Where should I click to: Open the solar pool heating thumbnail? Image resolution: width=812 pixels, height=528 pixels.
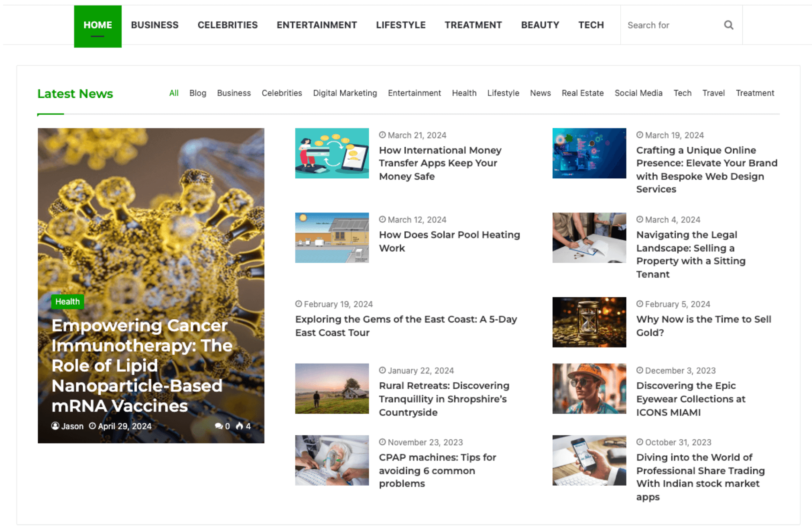pyautogui.click(x=332, y=238)
